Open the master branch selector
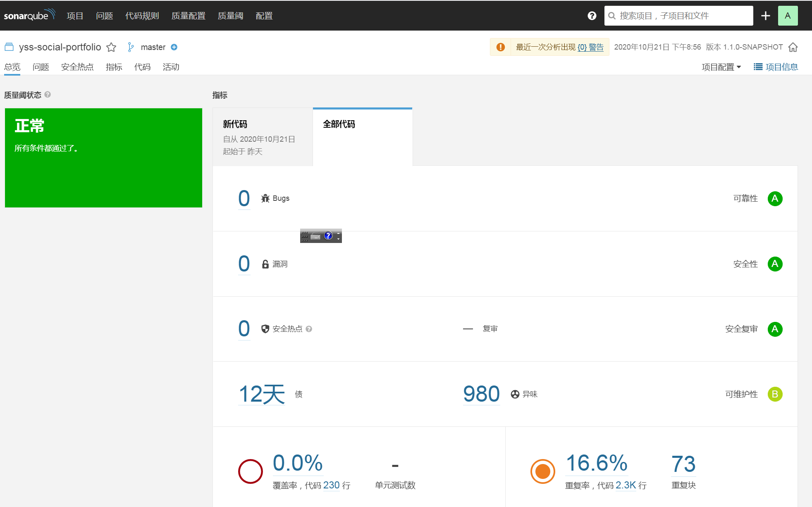Image resolution: width=812 pixels, height=507 pixels. point(153,47)
